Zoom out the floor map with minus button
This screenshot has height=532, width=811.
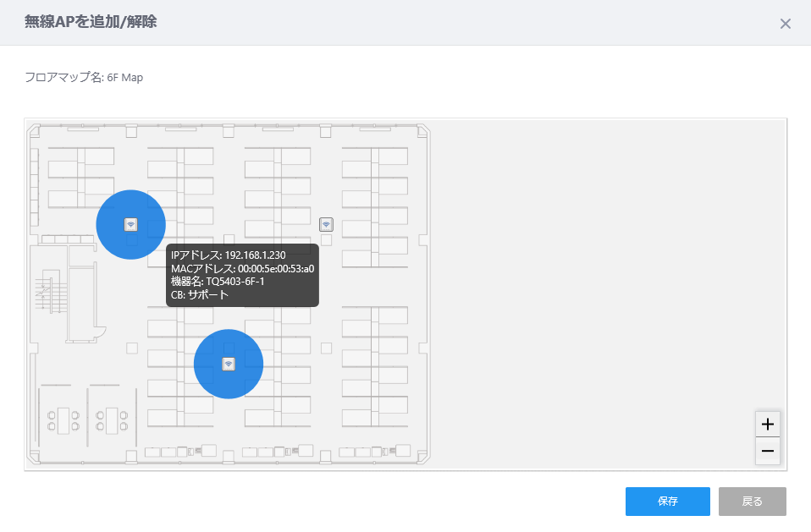coord(768,451)
